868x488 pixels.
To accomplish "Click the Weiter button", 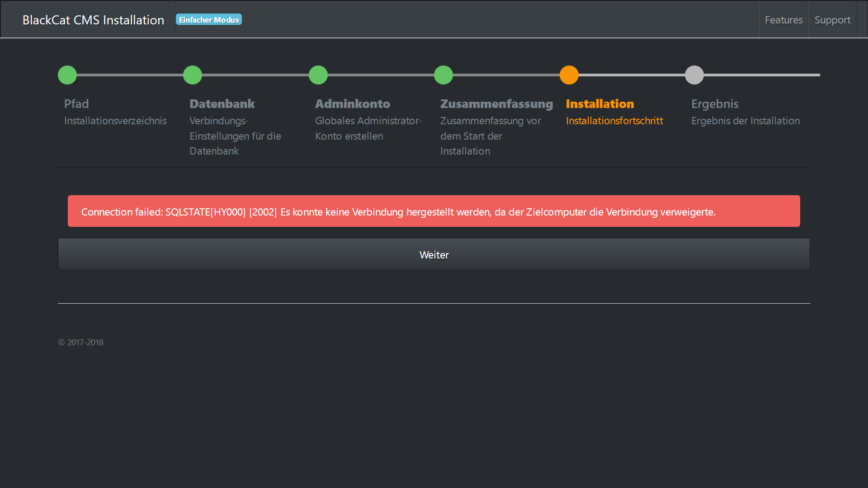I will (x=434, y=254).
